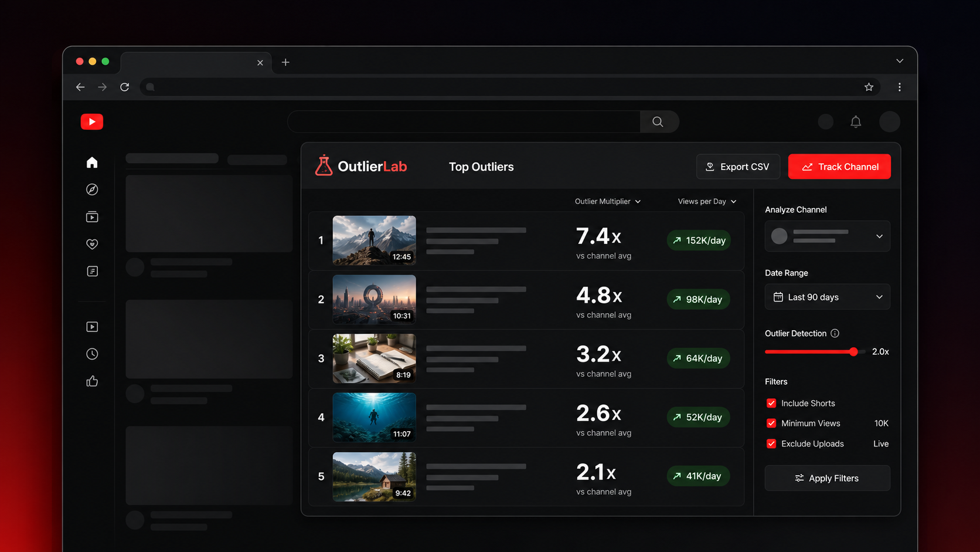
Task: Click the 4.8x multiplier value
Action: (x=599, y=295)
